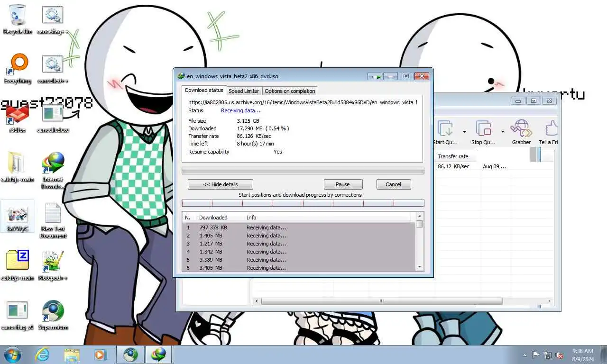Launch Windows Media Player from taskbar

click(x=100, y=355)
